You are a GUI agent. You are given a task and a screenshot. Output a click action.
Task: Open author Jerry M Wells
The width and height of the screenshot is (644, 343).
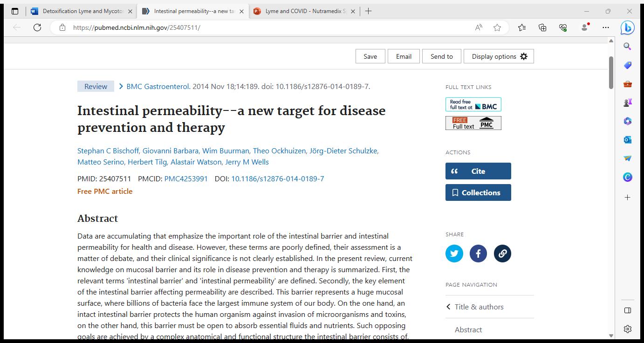click(247, 162)
